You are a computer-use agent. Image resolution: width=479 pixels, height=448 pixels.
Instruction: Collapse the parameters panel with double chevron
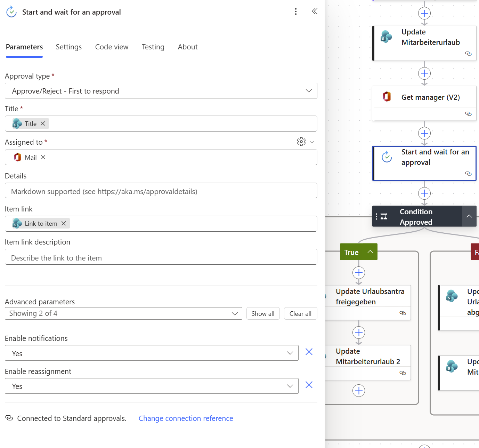pyautogui.click(x=315, y=11)
